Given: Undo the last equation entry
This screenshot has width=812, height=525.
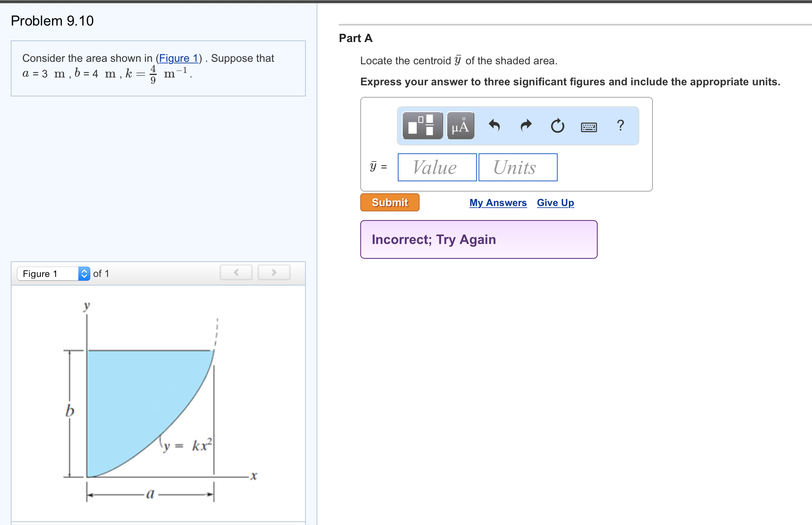Looking at the screenshot, I should [x=495, y=126].
